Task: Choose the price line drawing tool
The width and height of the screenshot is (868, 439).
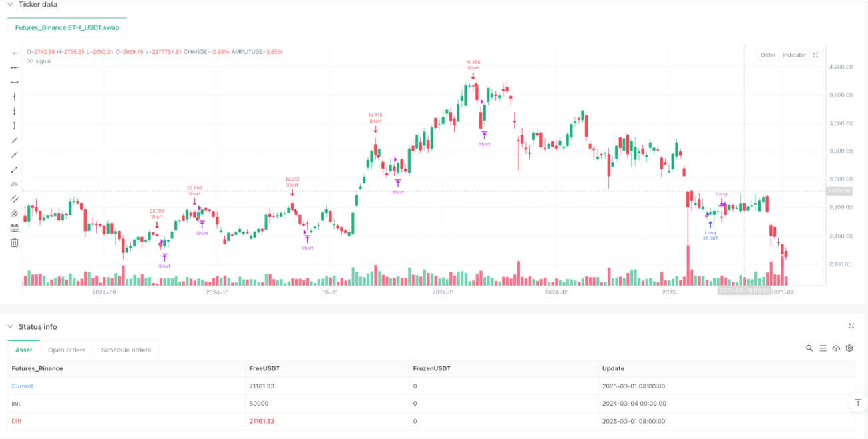Action: (14, 184)
